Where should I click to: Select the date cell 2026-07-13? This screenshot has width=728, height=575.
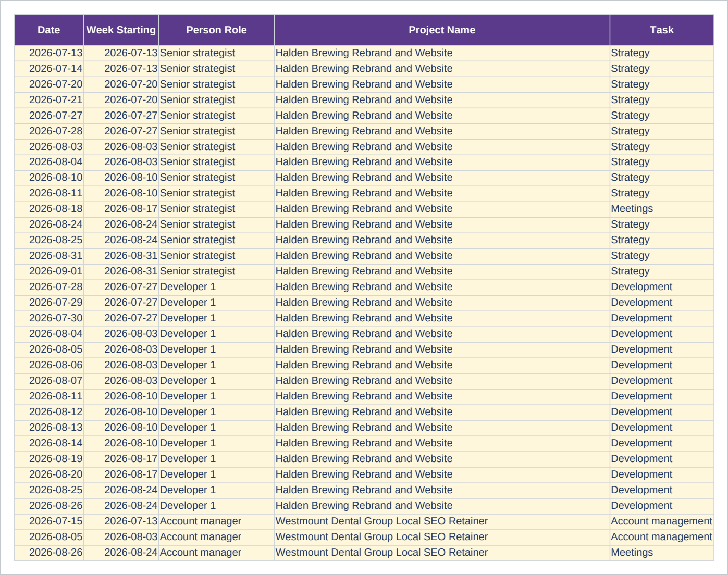point(49,53)
